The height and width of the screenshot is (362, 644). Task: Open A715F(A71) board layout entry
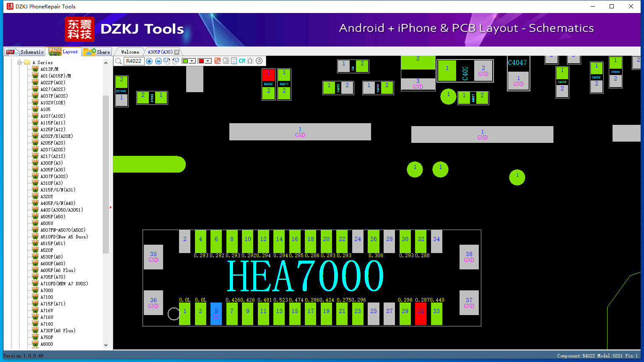(53, 304)
